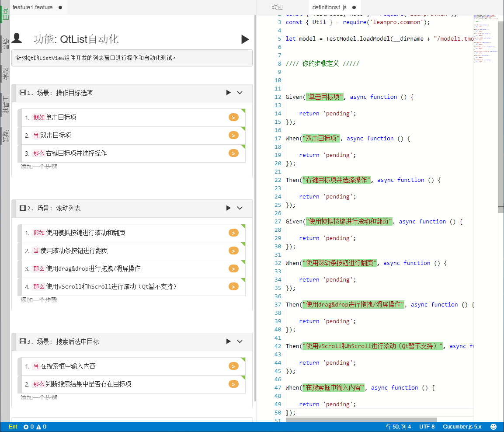This screenshot has width=504, height=432.
Task: Click cursor position 行 50, 列 4
Action: click(398, 427)
